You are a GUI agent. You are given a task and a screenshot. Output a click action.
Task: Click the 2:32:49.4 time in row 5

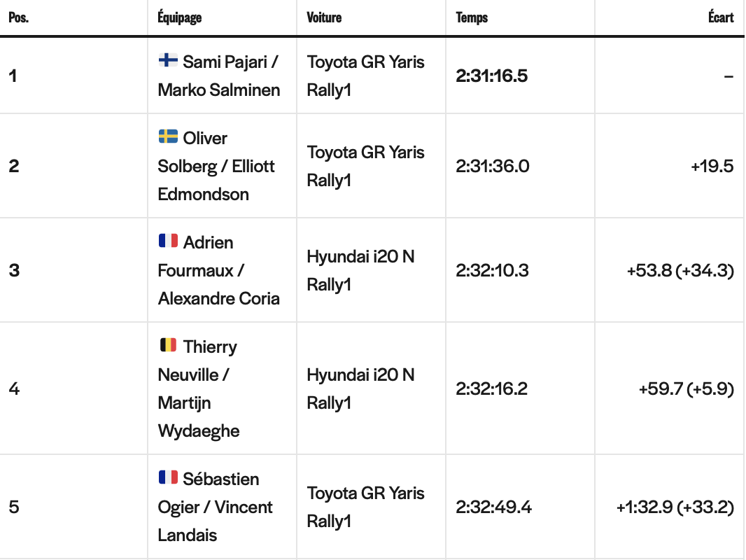tap(493, 507)
